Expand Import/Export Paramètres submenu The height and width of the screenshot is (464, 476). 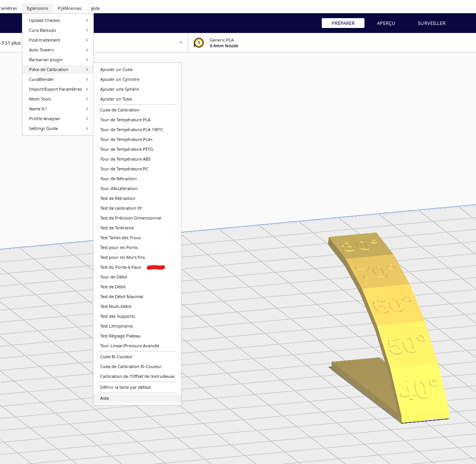(x=58, y=89)
